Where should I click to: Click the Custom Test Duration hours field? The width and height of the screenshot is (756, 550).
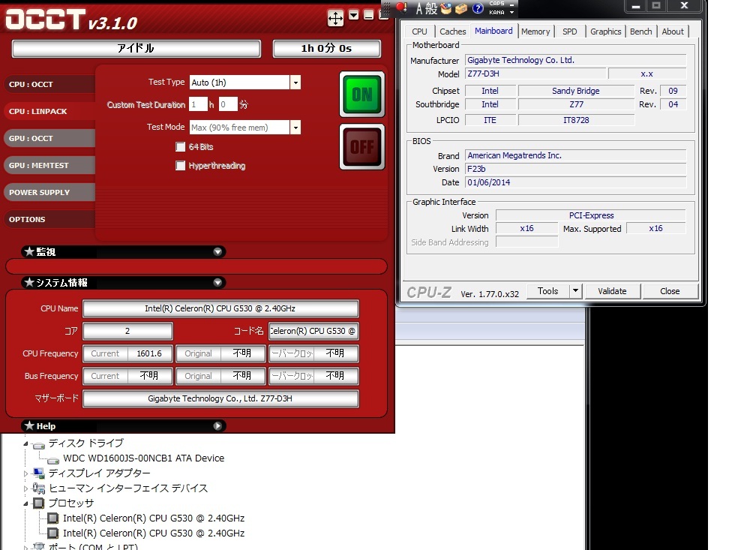(x=198, y=105)
